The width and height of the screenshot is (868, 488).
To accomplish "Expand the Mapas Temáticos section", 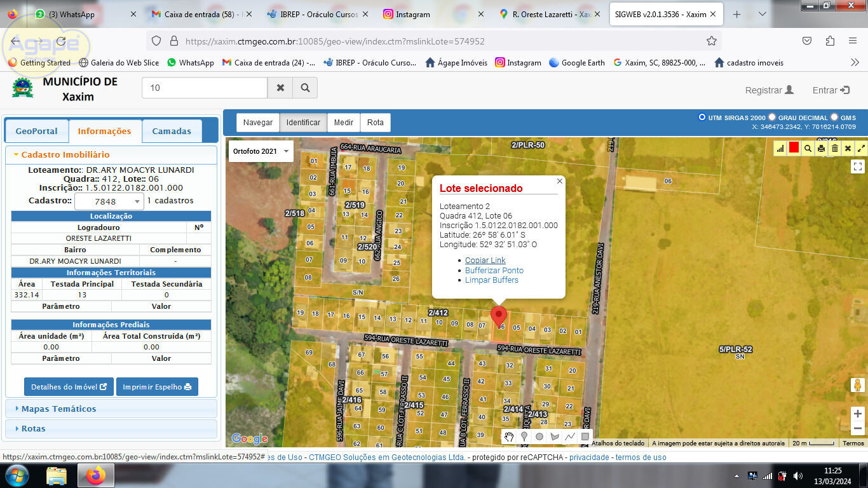I will 58,409.
